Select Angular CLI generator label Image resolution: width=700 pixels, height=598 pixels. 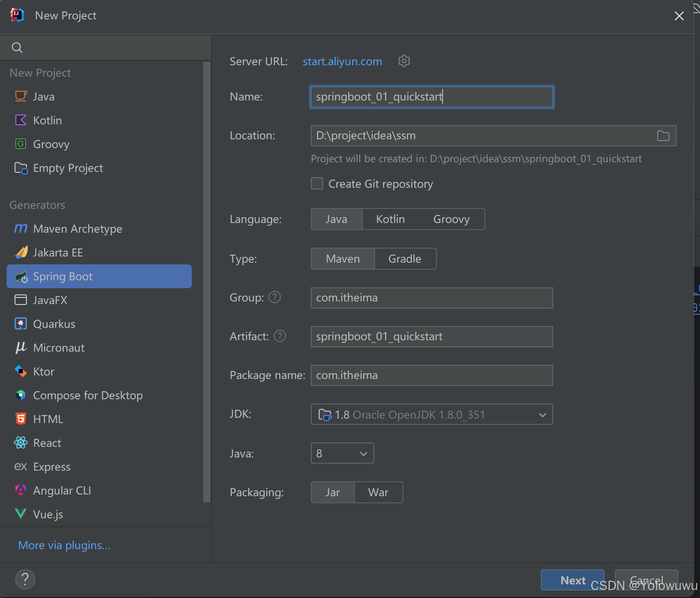[62, 490]
